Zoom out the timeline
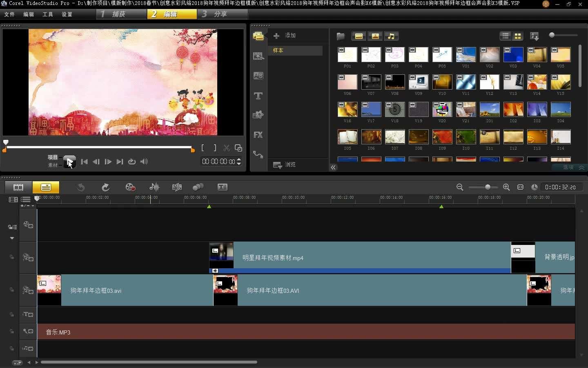The height and width of the screenshot is (368, 588). click(x=460, y=187)
